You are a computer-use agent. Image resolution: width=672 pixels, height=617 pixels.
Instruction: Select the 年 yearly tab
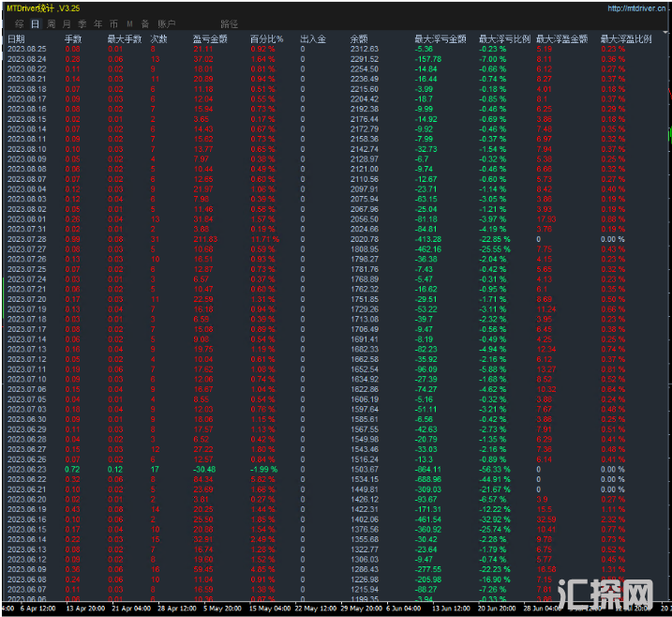click(97, 23)
